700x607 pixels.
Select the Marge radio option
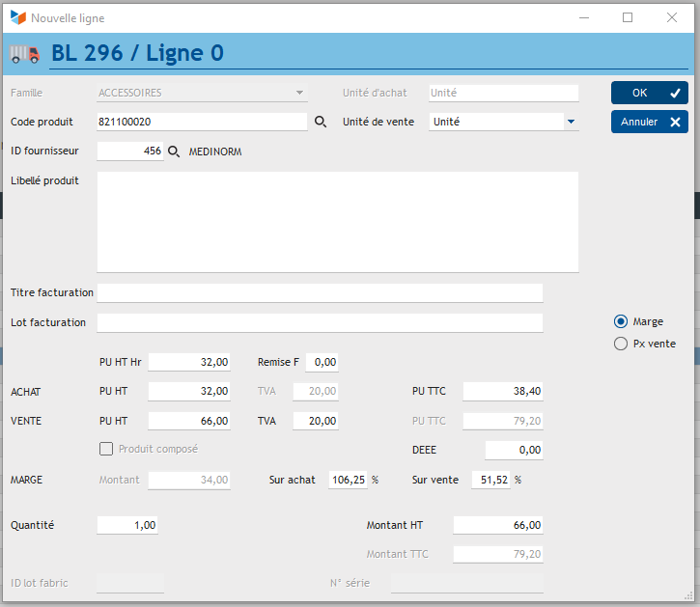(621, 321)
